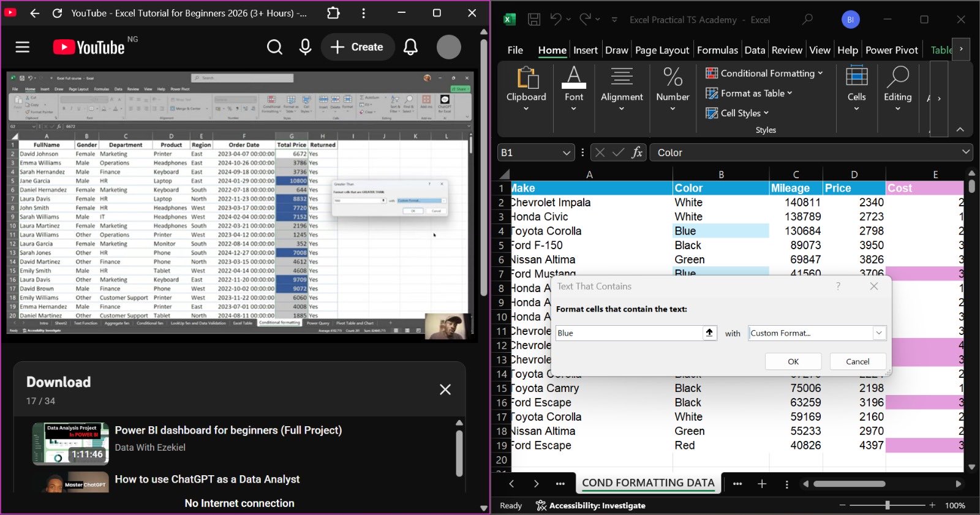
Task: Open YouTube notifications bell
Action: (410, 47)
